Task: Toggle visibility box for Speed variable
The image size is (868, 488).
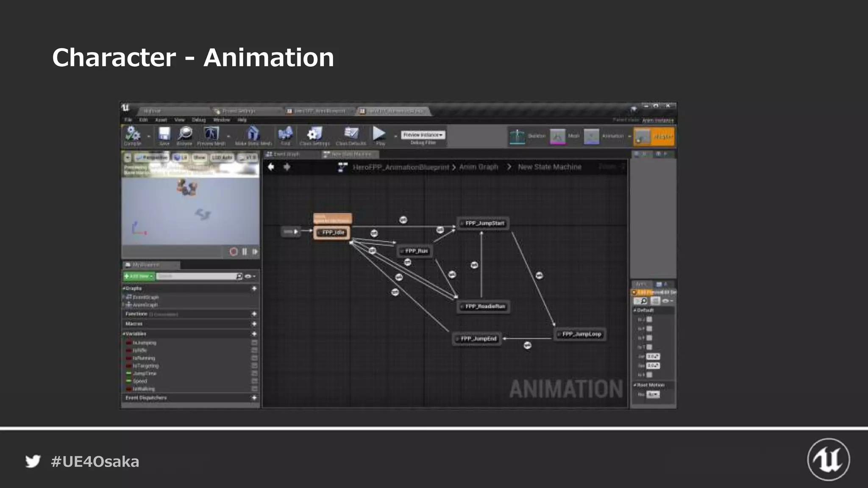Action: pos(254,381)
